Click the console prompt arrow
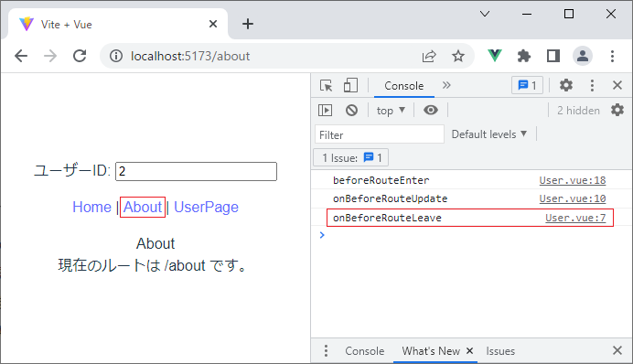Viewport: 633px width, 364px height. point(322,235)
